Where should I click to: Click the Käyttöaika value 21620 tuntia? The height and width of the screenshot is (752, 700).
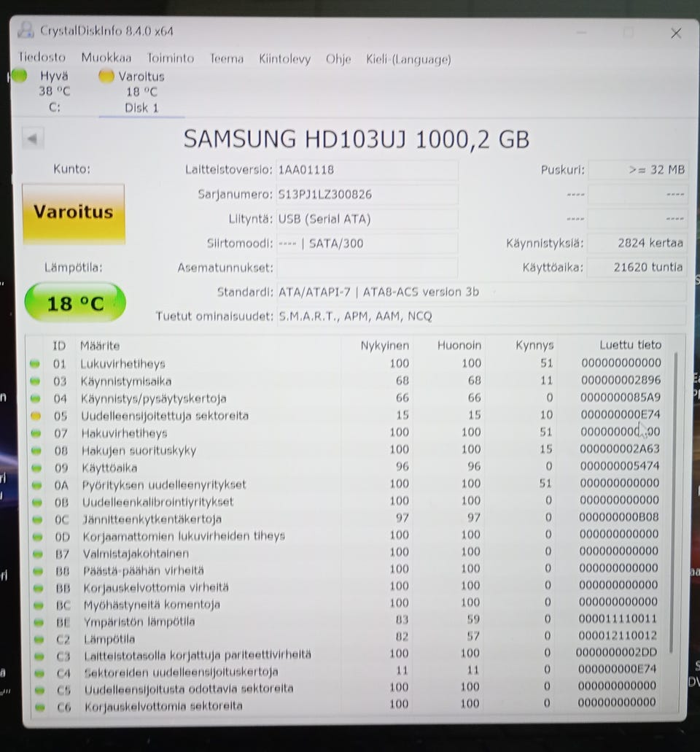tap(637, 267)
